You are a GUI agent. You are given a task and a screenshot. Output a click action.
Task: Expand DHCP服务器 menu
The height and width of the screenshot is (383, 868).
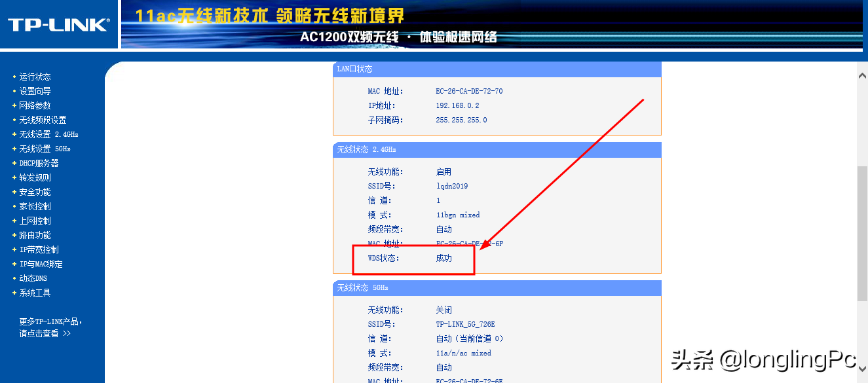tap(39, 163)
